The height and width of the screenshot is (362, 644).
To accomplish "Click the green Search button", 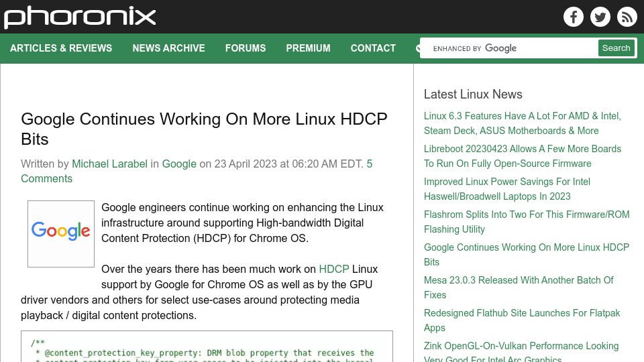I will 616,48.
